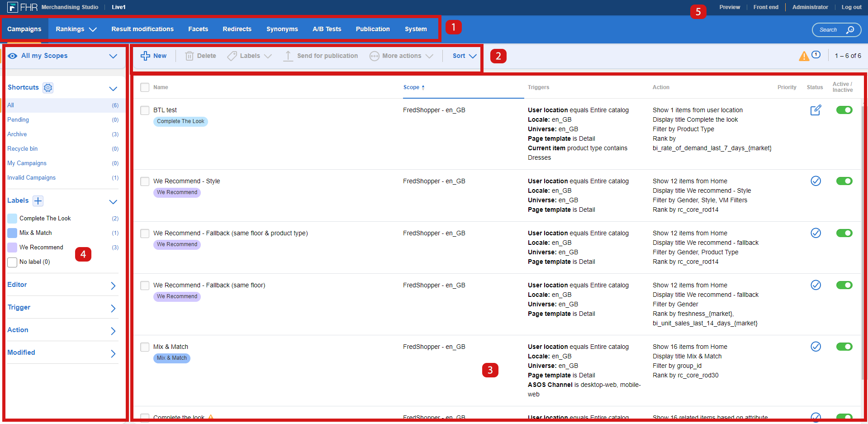Show Invalid Campaigns shortcut
Screen dimensions: 868x424
click(31, 178)
